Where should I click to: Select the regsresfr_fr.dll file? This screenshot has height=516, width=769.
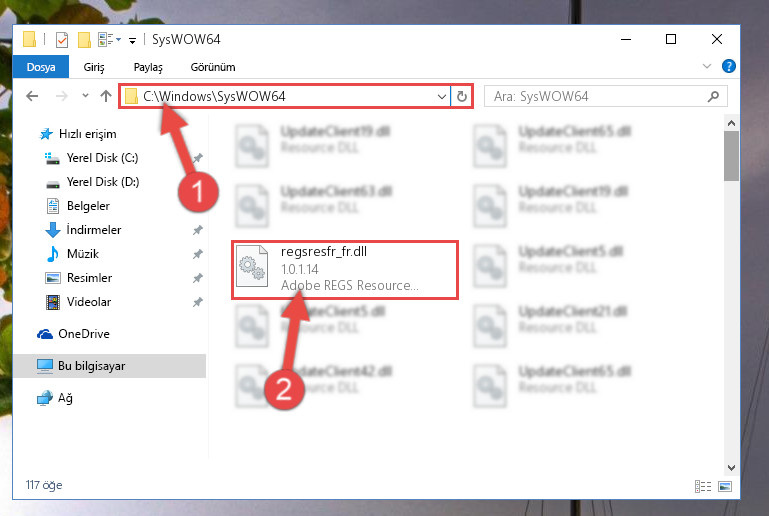pos(345,269)
